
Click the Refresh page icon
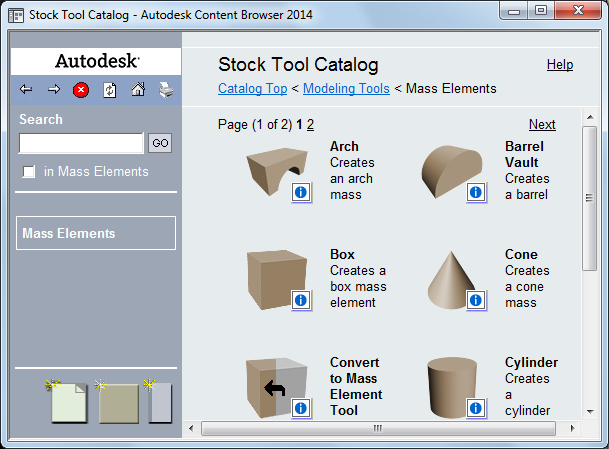(x=110, y=90)
